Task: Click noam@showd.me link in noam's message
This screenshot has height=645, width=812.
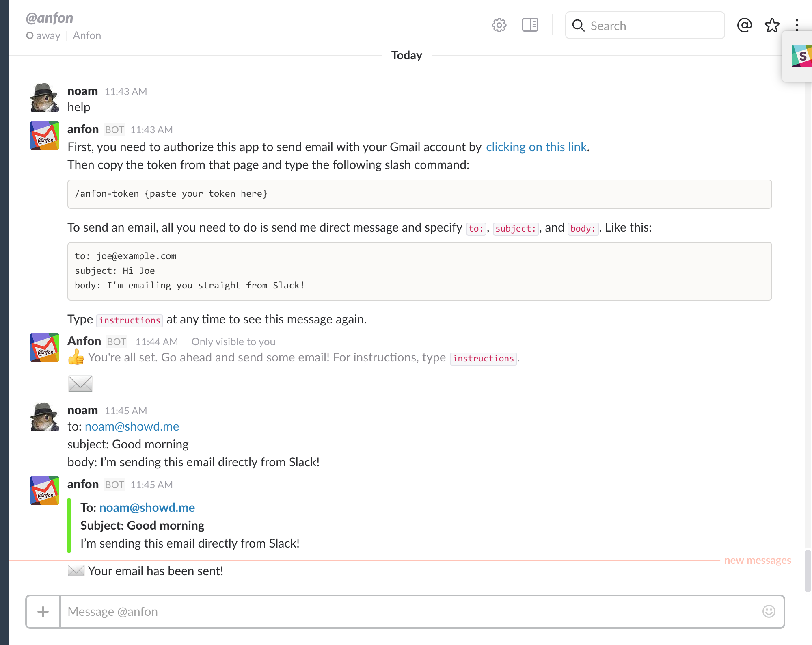Action: coord(132,426)
